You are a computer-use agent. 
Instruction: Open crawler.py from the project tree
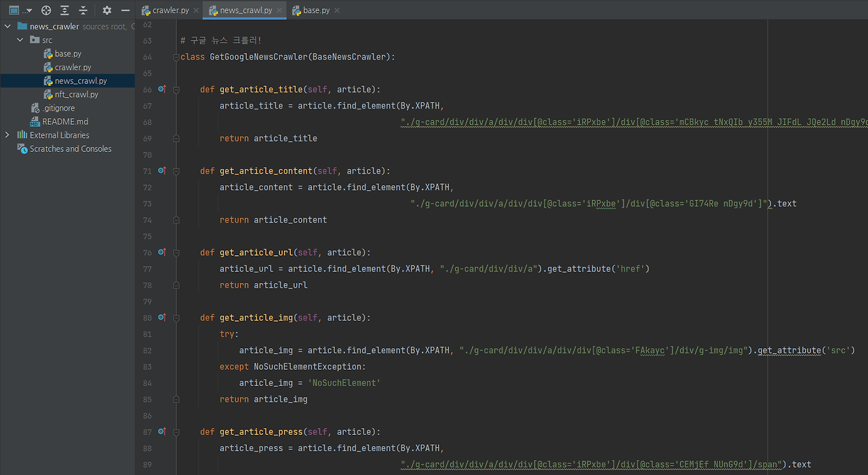point(73,67)
